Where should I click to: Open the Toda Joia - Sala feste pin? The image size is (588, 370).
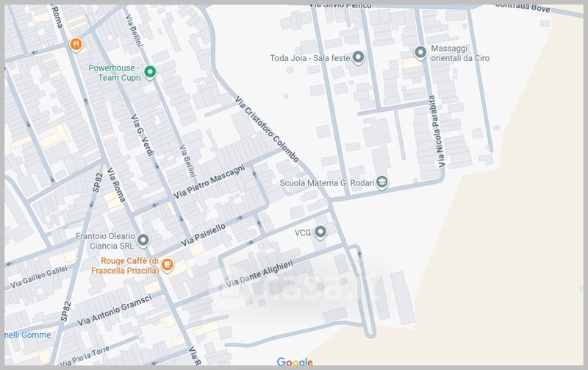[358, 57]
